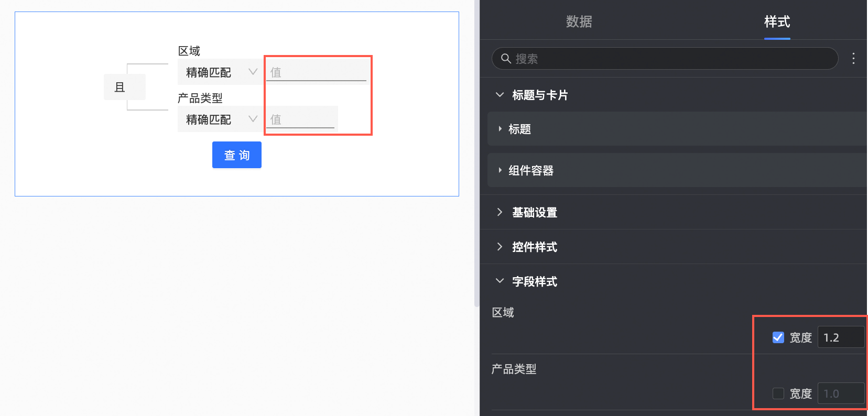The height and width of the screenshot is (416, 868).
Task: Click the 查询 button
Action: 236,155
